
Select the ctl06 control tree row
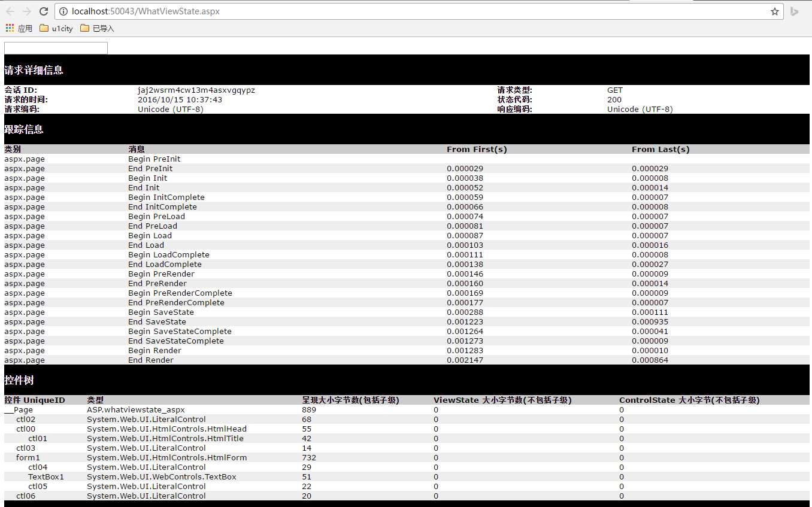pos(407,496)
